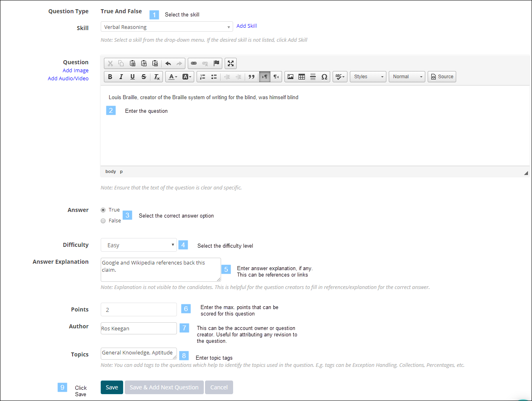This screenshot has width=532, height=401.
Task: Click the Author input field
Action: pos(138,328)
